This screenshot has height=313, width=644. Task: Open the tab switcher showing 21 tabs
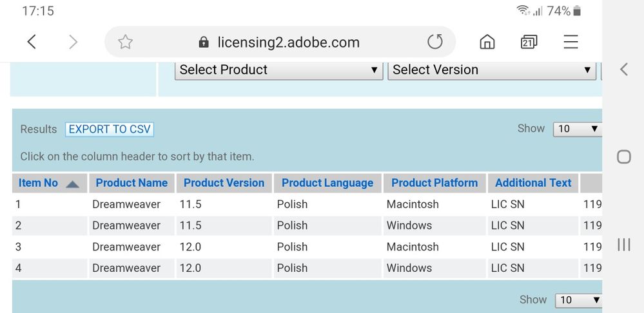click(529, 42)
